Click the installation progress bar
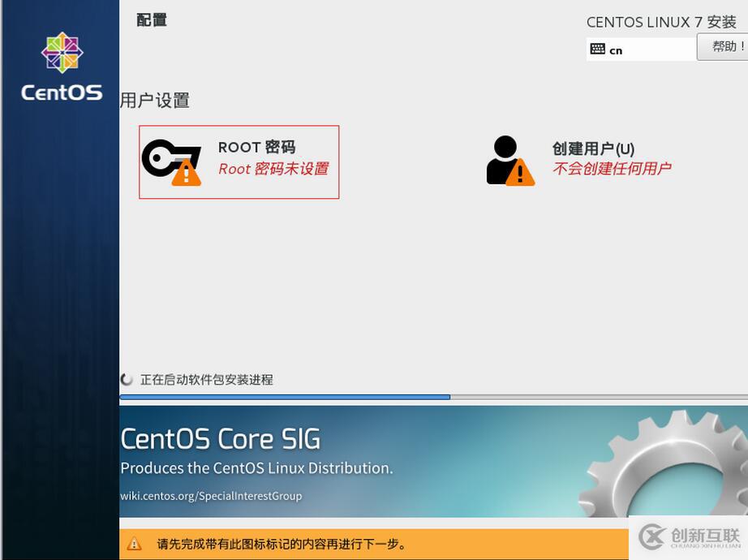Viewport: 748px width, 560px height. tap(434, 397)
